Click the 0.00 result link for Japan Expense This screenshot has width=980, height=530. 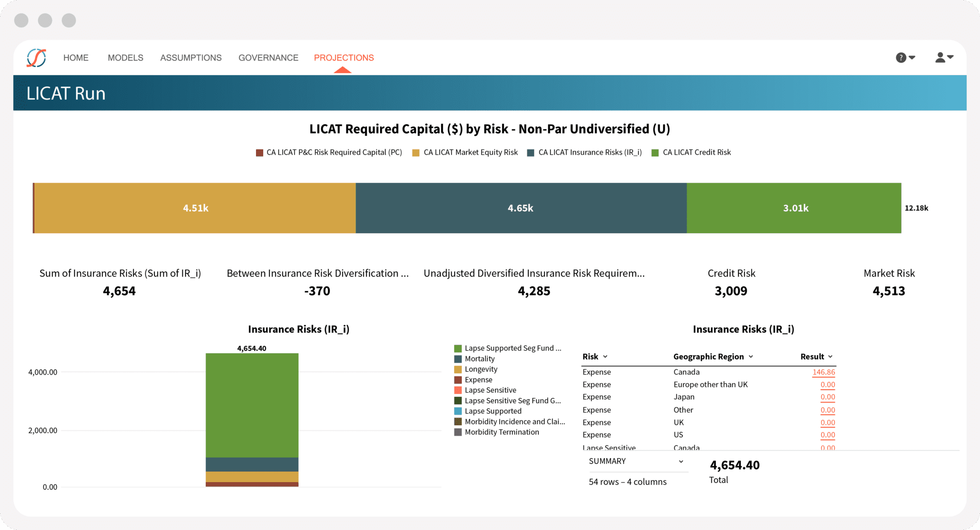tap(828, 397)
